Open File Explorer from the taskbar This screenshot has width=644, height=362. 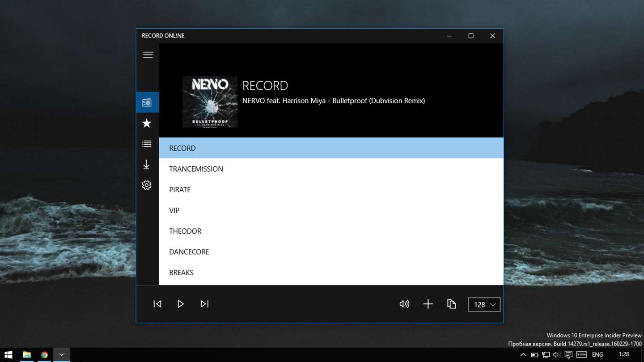pyautogui.click(x=27, y=355)
